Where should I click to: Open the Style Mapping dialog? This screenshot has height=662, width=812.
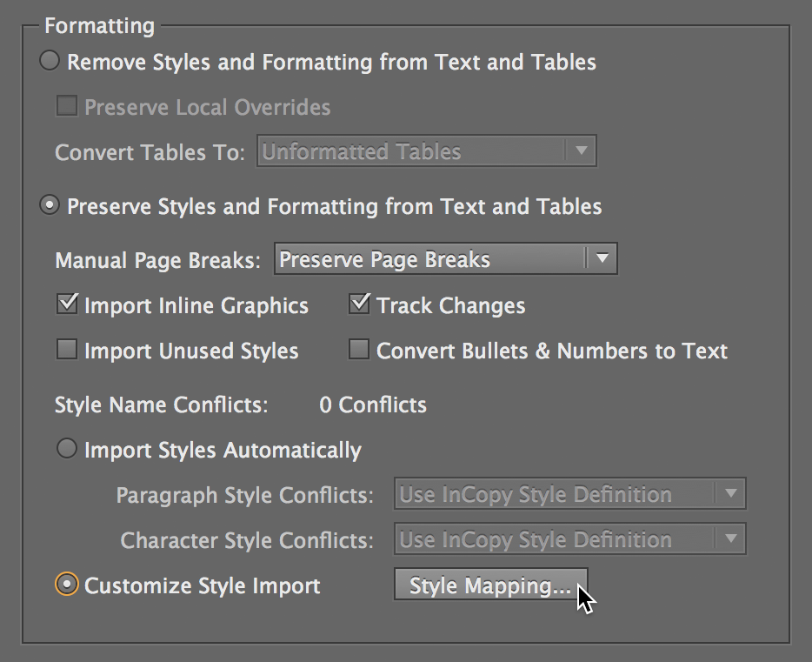pos(490,585)
